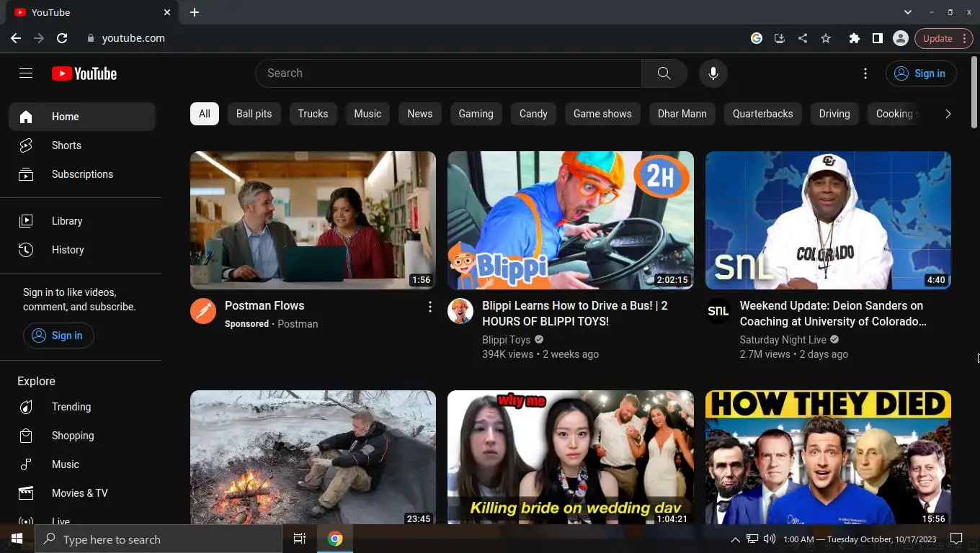Image resolution: width=980 pixels, height=553 pixels.
Task: Share this page icon in address bar
Action: 803,38
